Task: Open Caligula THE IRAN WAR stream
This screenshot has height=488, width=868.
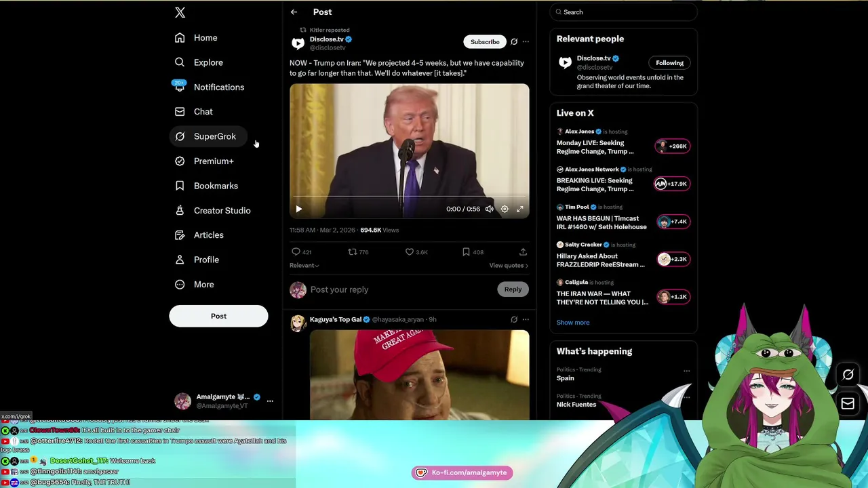Action: click(x=602, y=298)
